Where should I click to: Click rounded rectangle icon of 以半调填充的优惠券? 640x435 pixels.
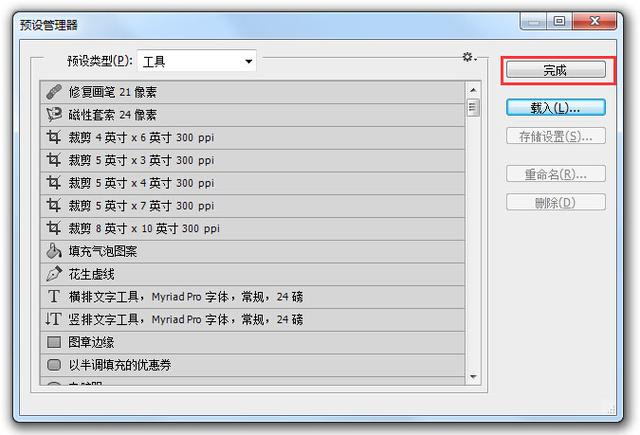click(x=54, y=364)
